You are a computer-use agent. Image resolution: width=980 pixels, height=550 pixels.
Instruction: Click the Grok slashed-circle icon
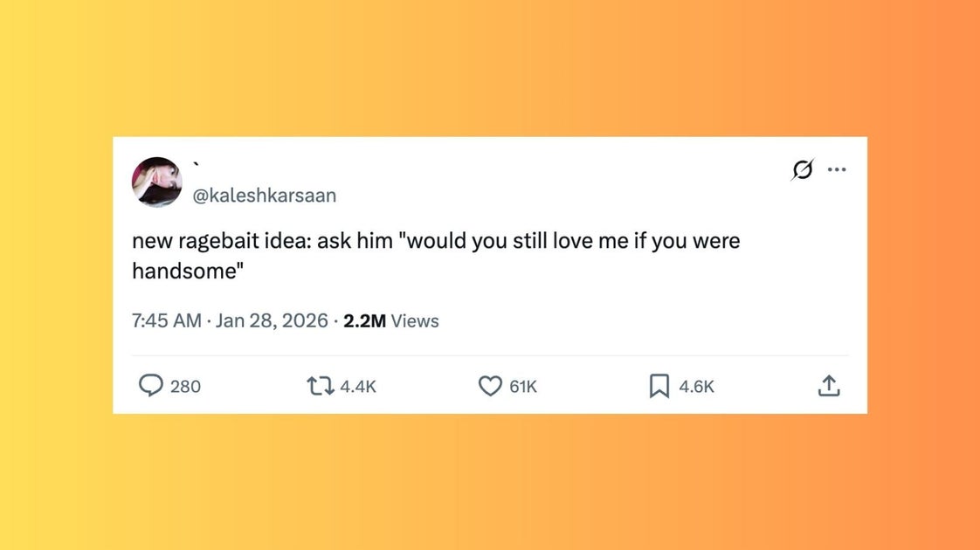pyautogui.click(x=800, y=170)
